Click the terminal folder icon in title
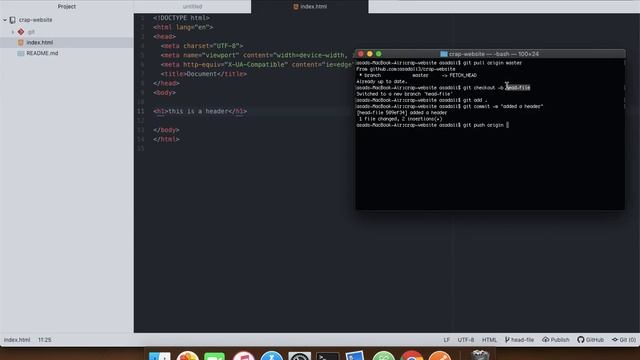The image size is (640, 360). click(444, 54)
